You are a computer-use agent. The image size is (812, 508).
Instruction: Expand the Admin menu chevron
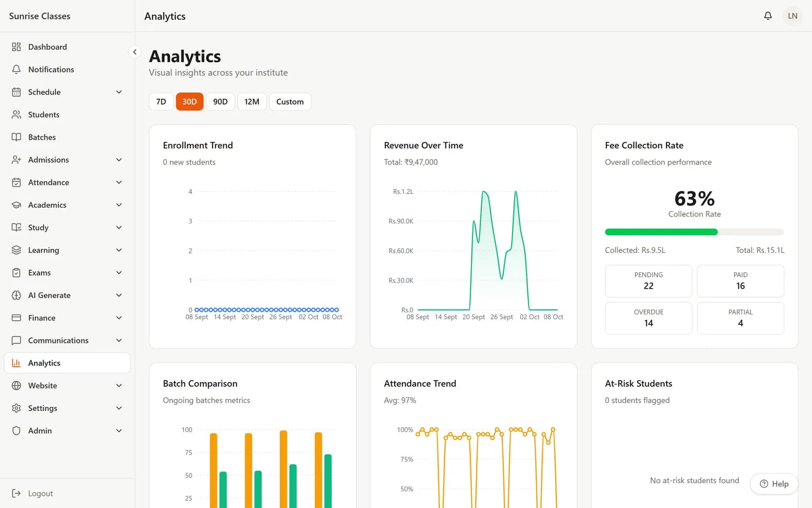pyautogui.click(x=119, y=431)
